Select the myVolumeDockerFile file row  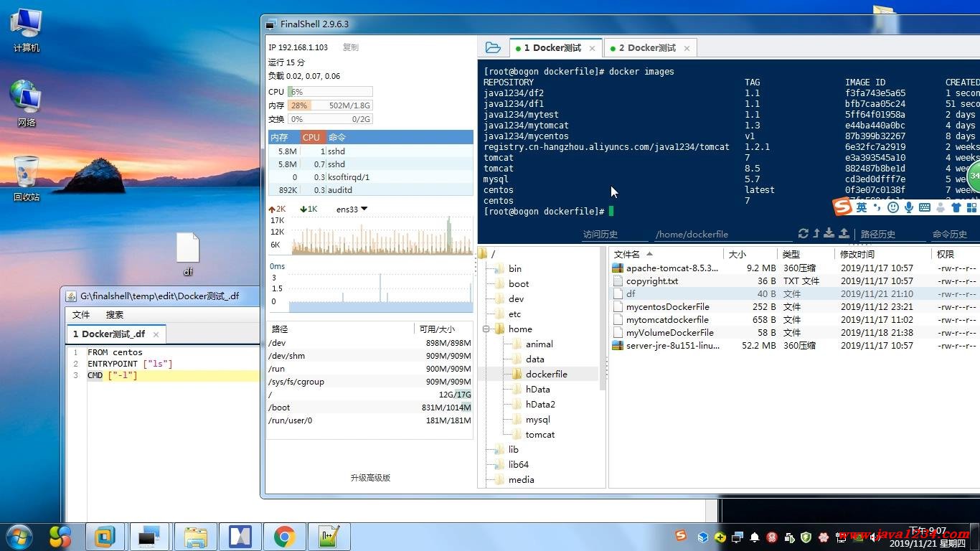(795, 332)
